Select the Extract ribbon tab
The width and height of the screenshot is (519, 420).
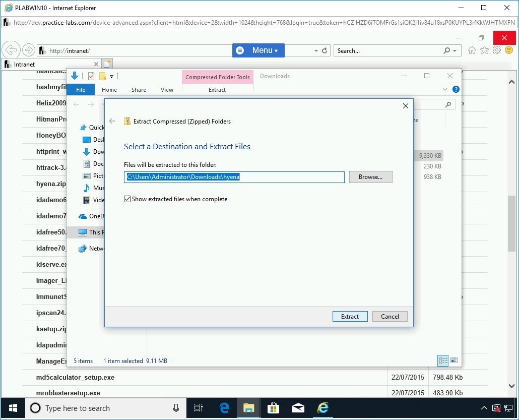tap(217, 90)
